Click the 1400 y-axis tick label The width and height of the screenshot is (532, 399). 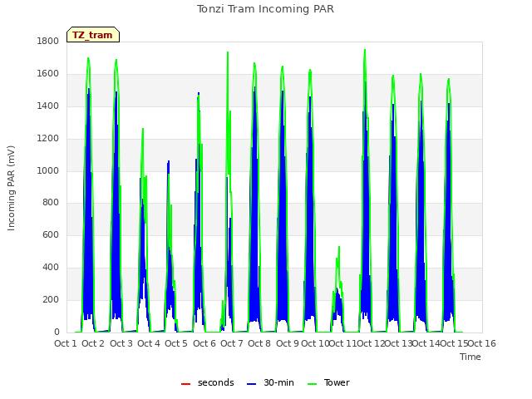pyautogui.click(x=48, y=106)
